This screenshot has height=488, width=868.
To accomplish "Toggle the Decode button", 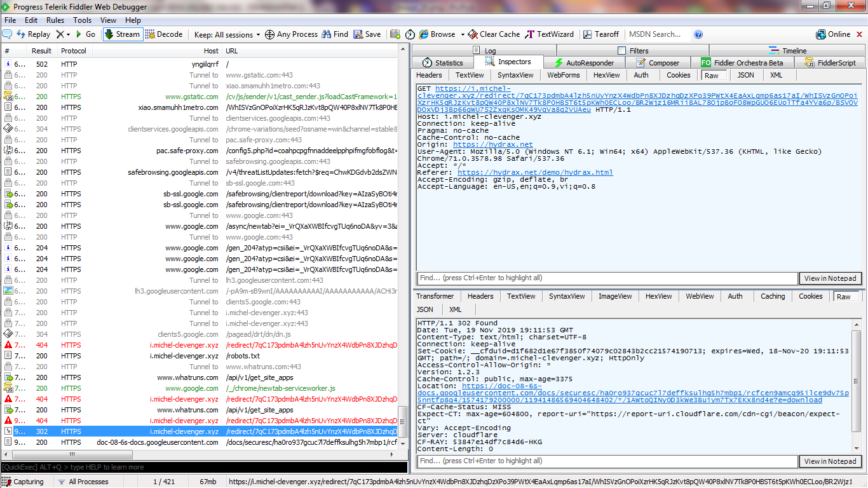I will [x=164, y=34].
